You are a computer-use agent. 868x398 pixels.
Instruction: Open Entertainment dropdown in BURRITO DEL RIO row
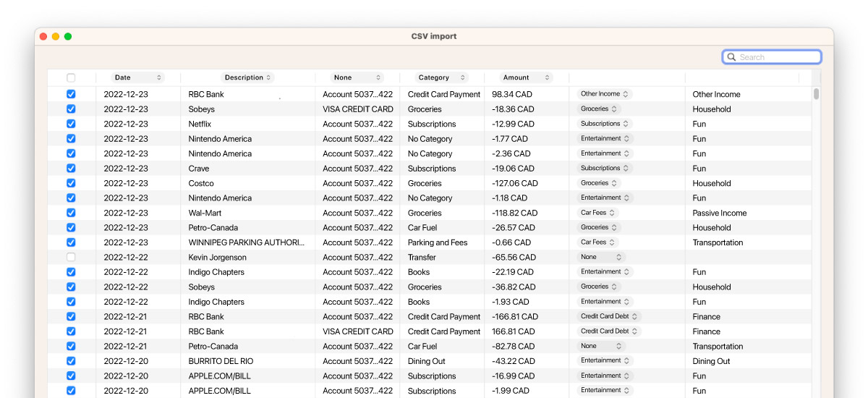pos(605,360)
